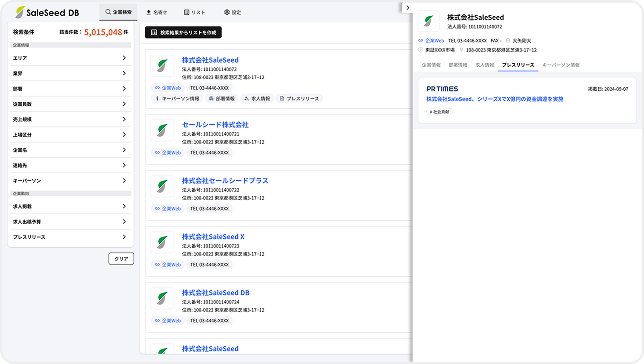
Task: Open the 株式会社SaleSeed DB company link
Action: click(216, 293)
